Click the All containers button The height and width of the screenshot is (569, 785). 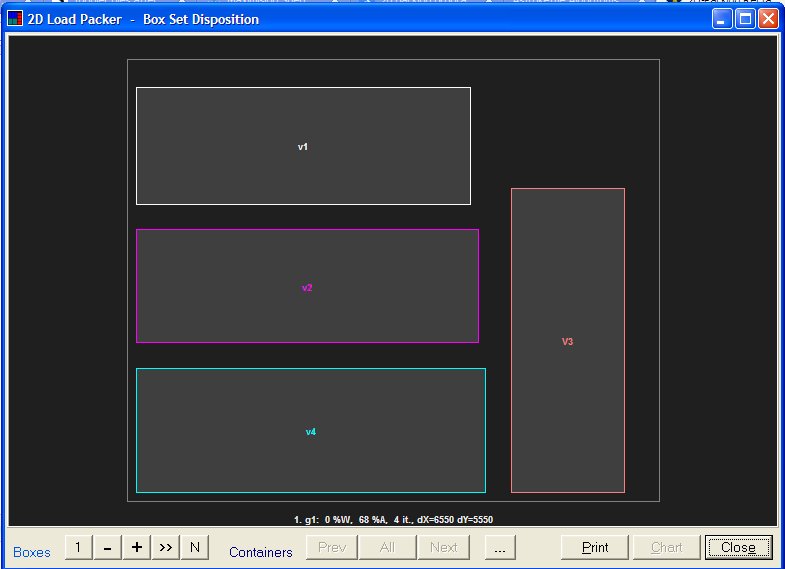click(387, 547)
